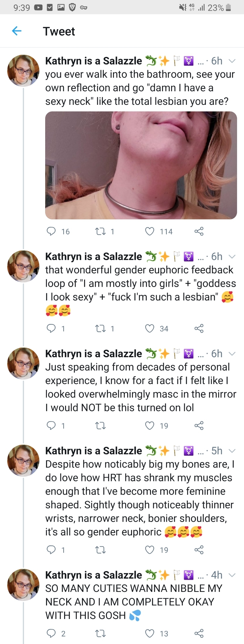The width and height of the screenshot is (244, 644).
Task: Like the tweet with 13 likes
Action: click(x=150, y=633)
